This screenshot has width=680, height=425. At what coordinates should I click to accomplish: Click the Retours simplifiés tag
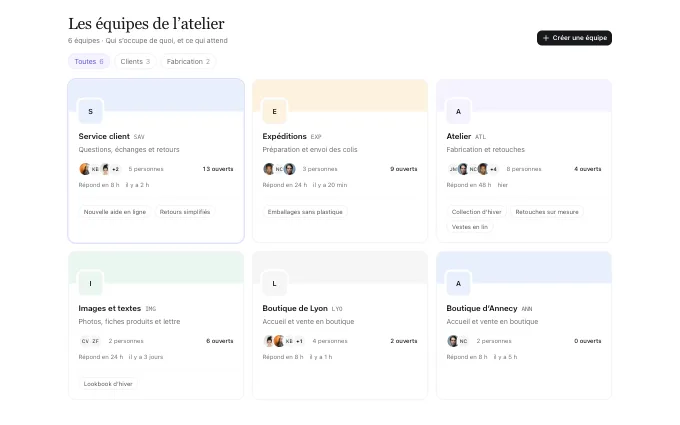pos(185,212)
